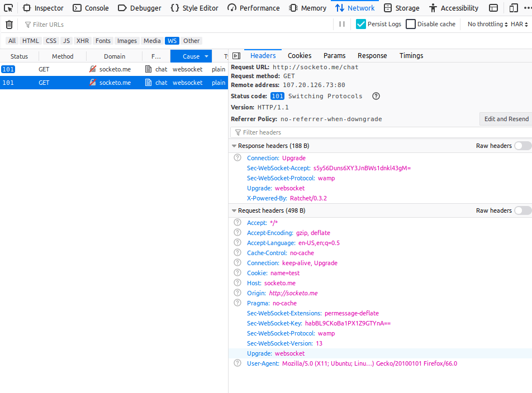Collapse the Request headers section
The image size is (532, 393).
point(234,210)
